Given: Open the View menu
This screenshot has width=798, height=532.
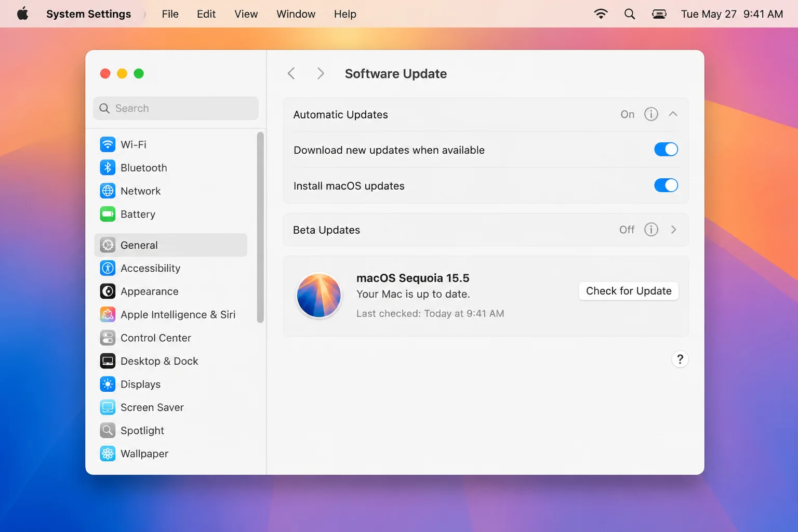Looking at the screenshot, I should [x=246, y=14].
